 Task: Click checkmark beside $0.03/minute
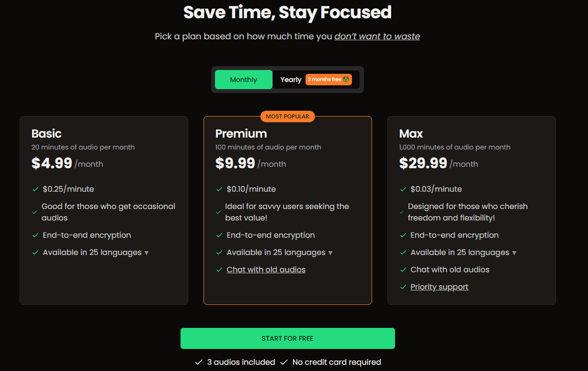click(403, 189)
